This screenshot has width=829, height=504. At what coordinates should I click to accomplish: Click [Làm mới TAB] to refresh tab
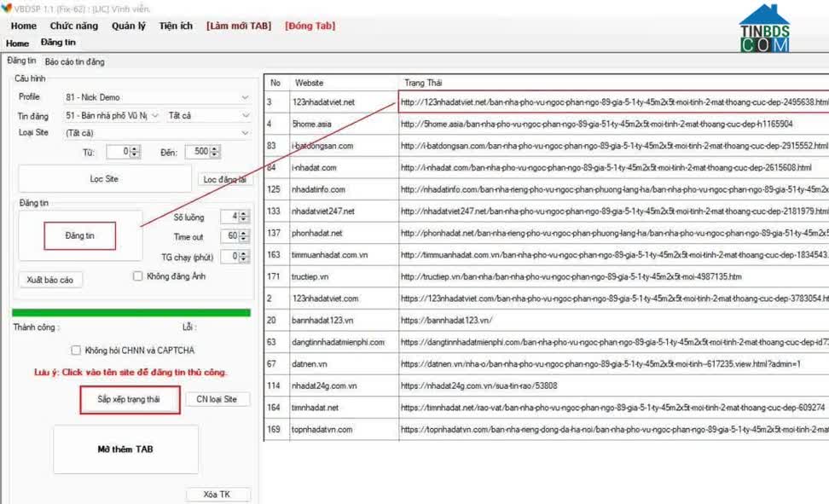(x=239, y=26)
